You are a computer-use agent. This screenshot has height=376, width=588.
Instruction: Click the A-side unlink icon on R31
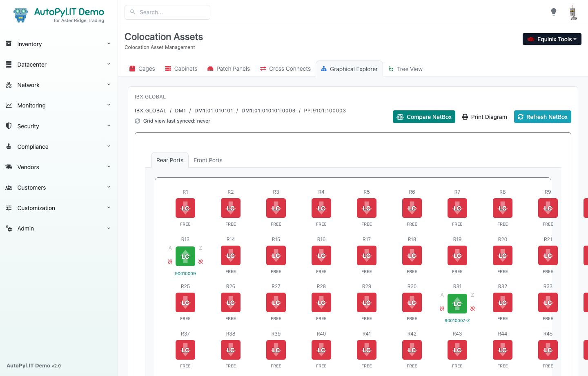click(x=442, y=309)
